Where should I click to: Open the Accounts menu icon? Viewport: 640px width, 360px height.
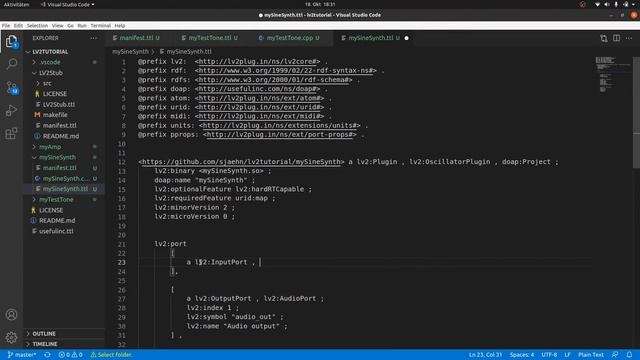coord(11,315)
